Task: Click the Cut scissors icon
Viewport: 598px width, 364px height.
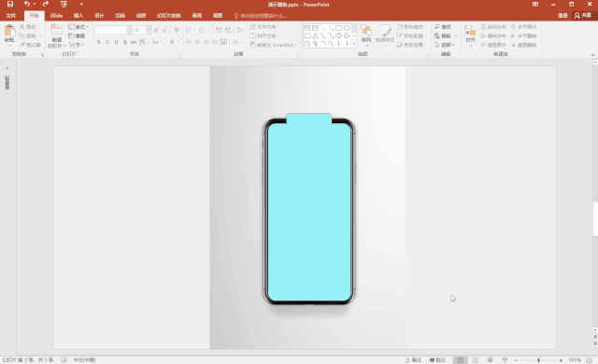Action: click(22, 27)
